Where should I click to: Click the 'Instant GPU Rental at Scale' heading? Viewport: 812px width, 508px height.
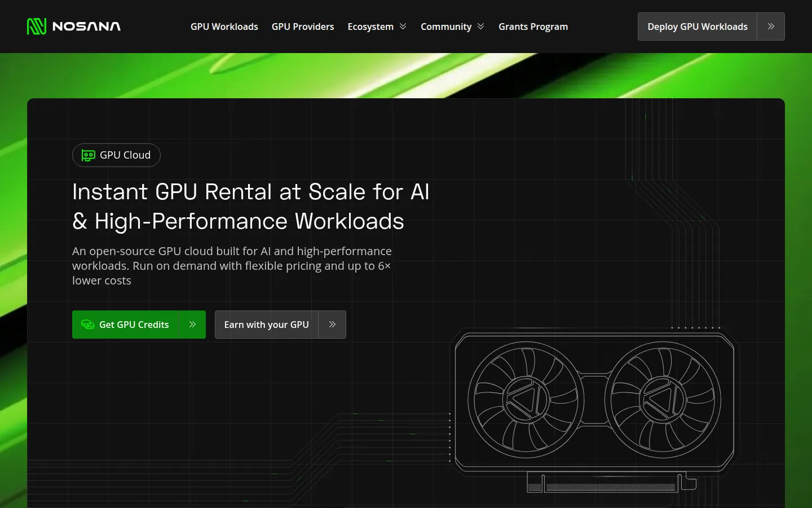click(x=251, y=207)
